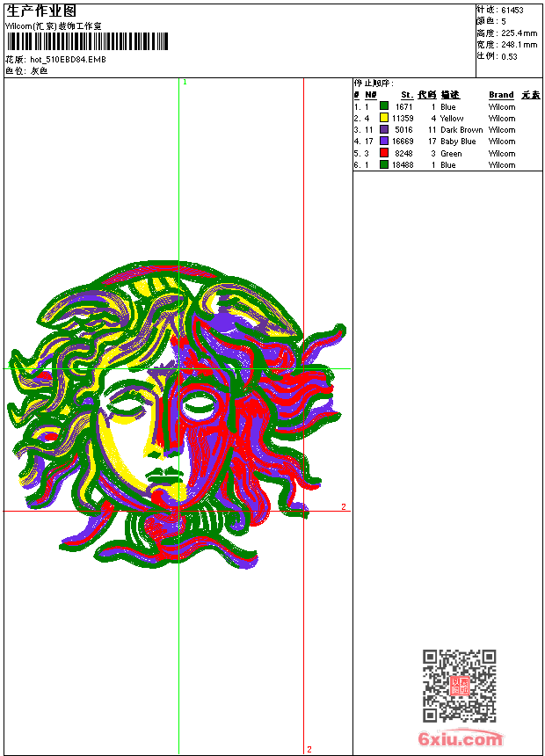Viewport: 545px width, 756px height.
Task: Click the stitch count 16669
Action: 403,142
